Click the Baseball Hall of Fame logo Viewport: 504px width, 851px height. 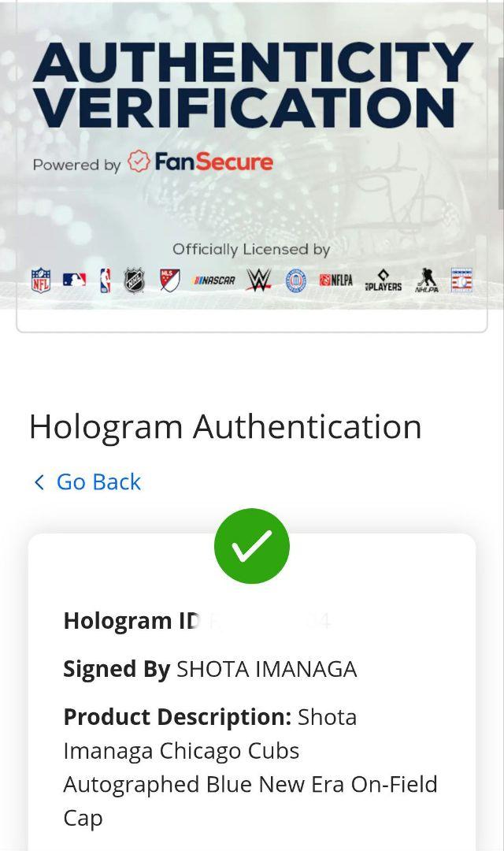[x=461, y=280]
